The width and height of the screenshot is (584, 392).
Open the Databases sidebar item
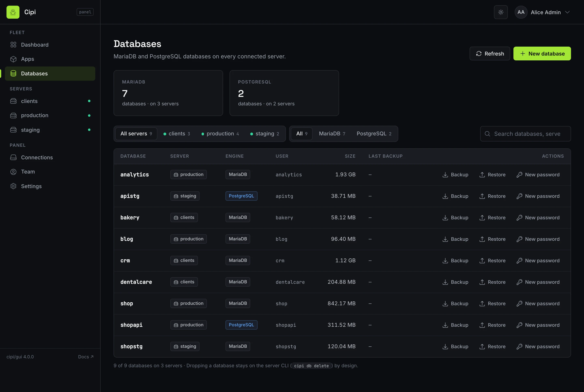pyautogui.click(x=50, y=74)
